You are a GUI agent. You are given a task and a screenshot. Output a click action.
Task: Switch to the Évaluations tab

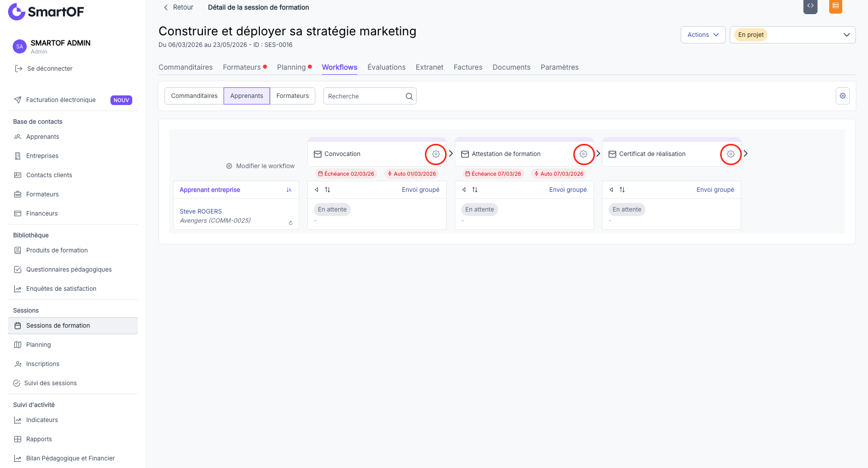point(387,67)
